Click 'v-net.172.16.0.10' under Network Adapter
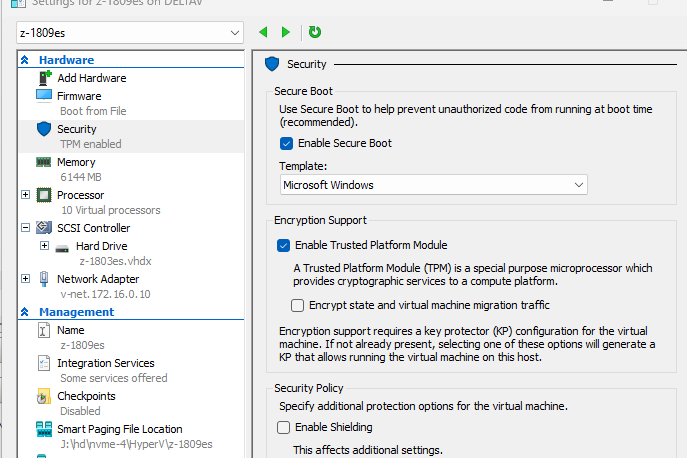Image resolution: width=687 pixels, height=458 pixels. click(106, 294)
